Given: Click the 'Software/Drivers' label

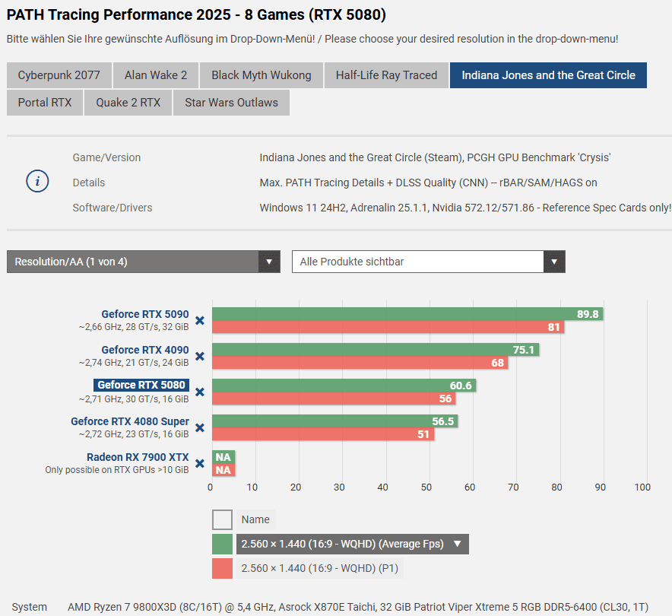Looking at the screenshot, I should point(113,208).
